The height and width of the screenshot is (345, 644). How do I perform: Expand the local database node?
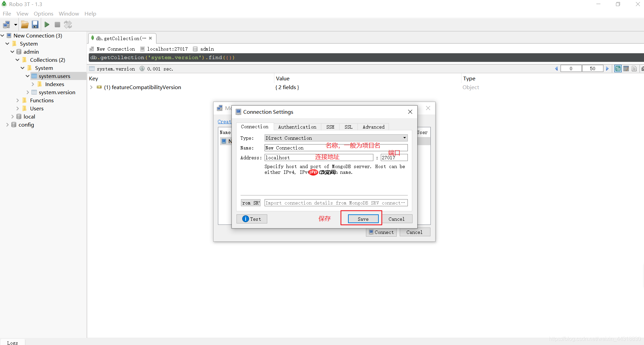pos(13,117)
